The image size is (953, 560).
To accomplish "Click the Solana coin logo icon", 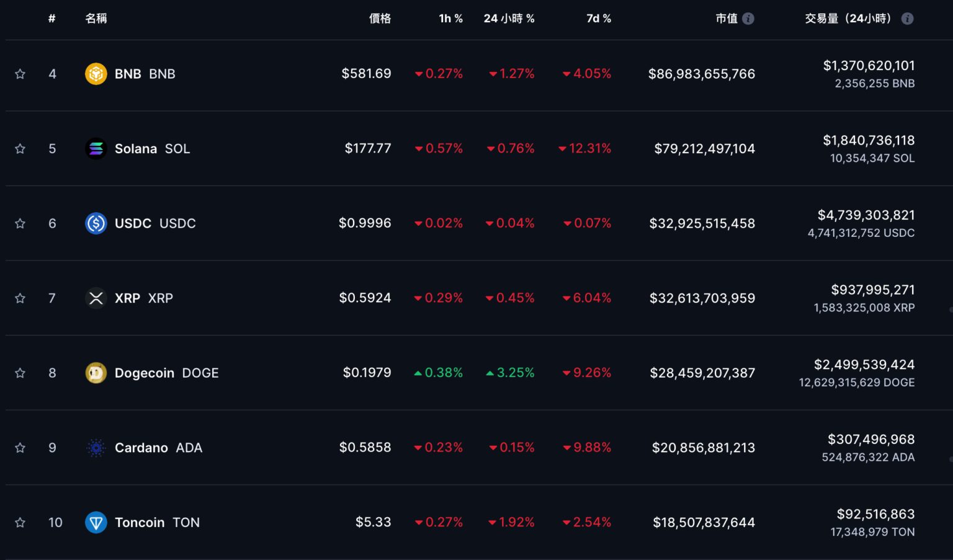I will pyautogui.click(x=96, y=149).
